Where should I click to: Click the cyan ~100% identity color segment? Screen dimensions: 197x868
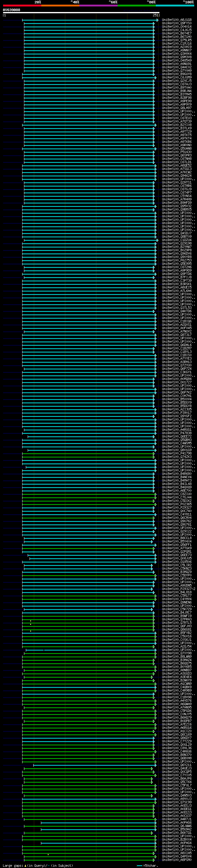point(175,6)
